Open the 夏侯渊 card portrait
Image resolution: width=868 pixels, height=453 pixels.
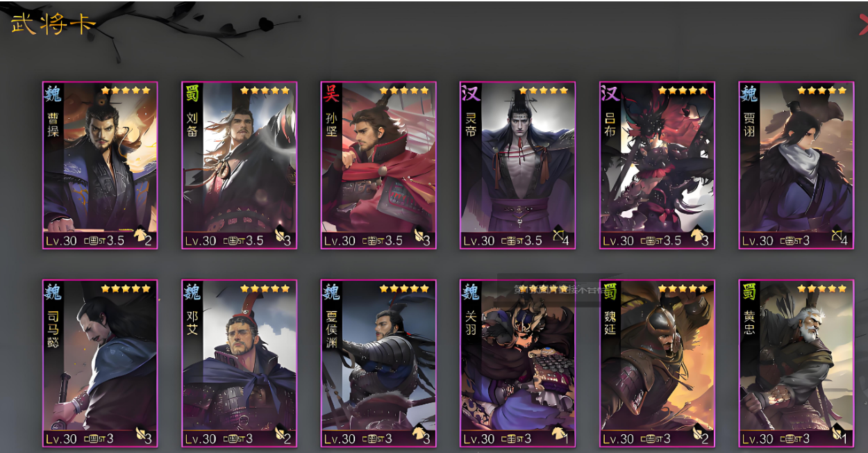378,363
